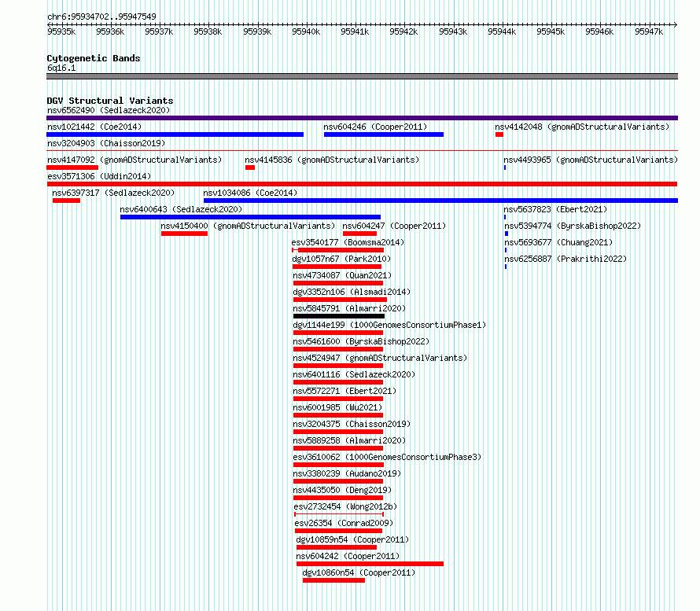The image size is (700, 611).
Task: Select the purple nsv6562490 variant bar
Action: point(362,118)
